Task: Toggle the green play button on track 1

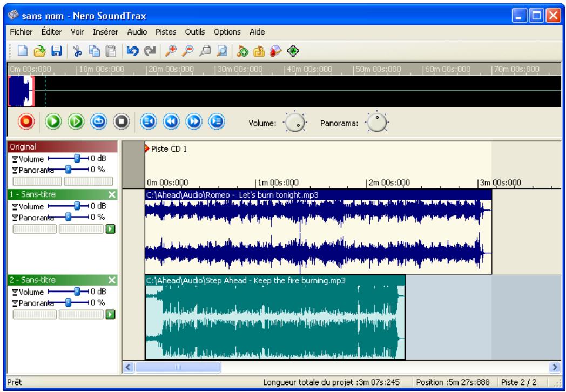Action: pos(111,229)
